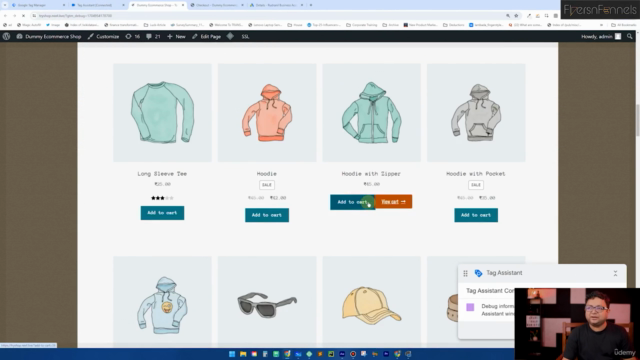Click the admin bar search magnifier icon
The height and width of the screenshot is (360, 640).
[x=630, y=36]
